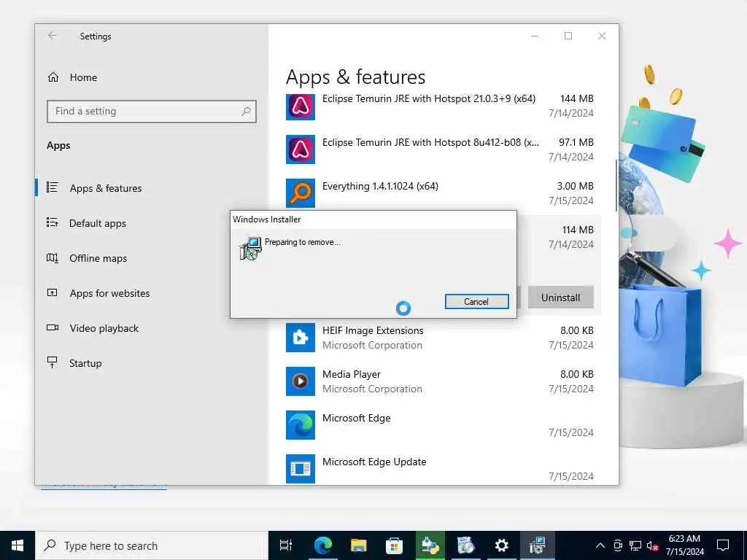Select Media Player entry text
This screenshot has width=747, height=560.
pos(352,374)
